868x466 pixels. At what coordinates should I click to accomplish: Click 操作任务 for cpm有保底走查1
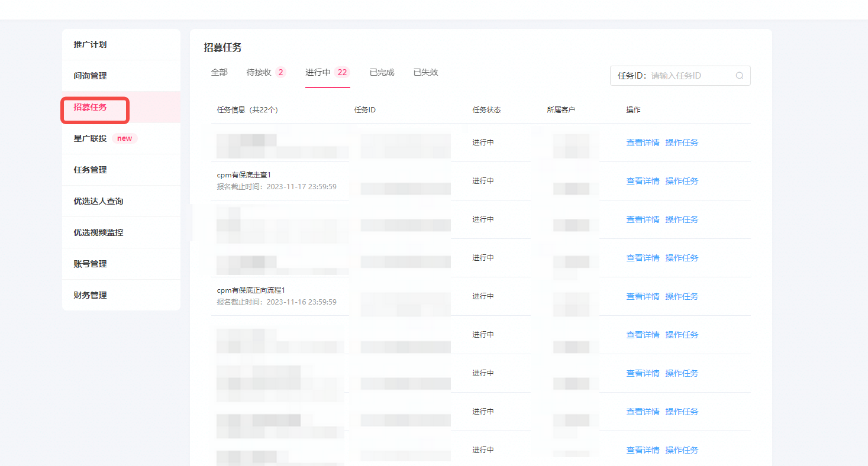point(682,181)
